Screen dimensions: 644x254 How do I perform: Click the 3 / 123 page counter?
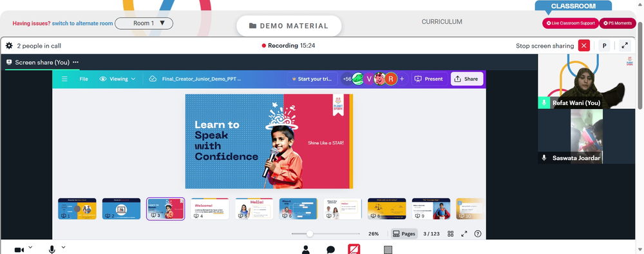(x=431, y=234)
